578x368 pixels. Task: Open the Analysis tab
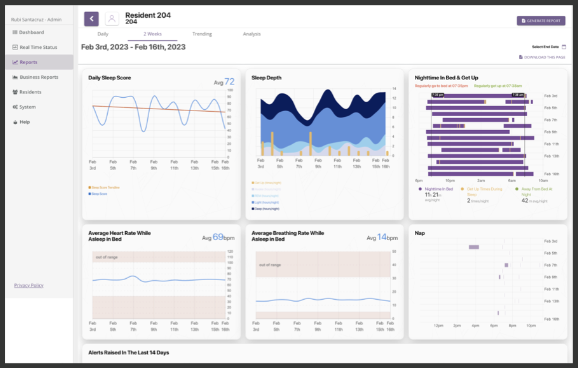251,34
